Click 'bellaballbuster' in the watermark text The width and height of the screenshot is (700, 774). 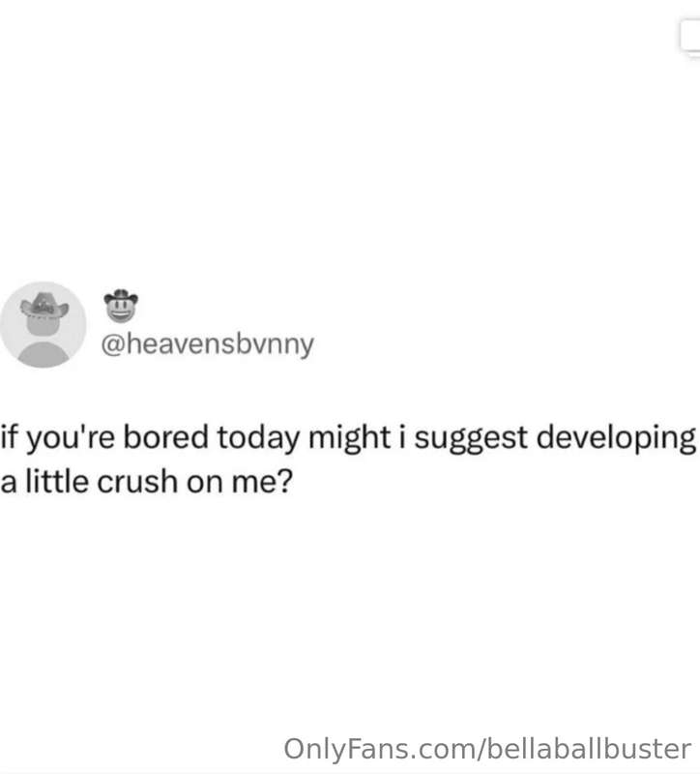point(589,749)
